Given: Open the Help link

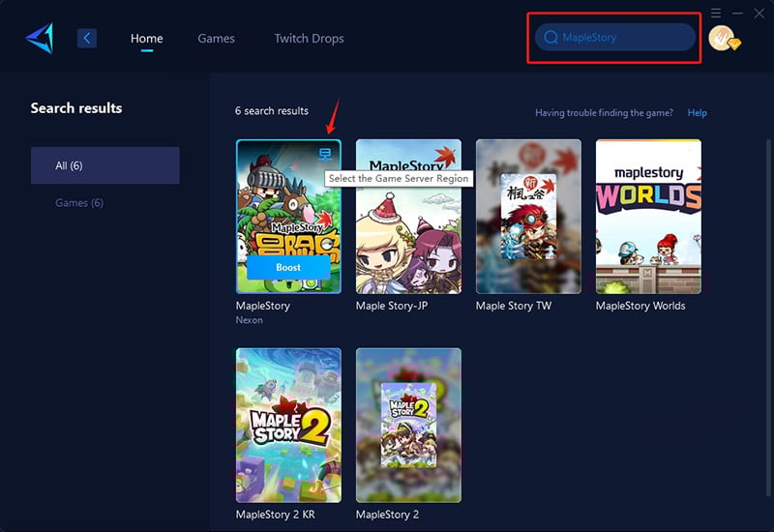Looking at the screenshot, I should coord(697,112).
